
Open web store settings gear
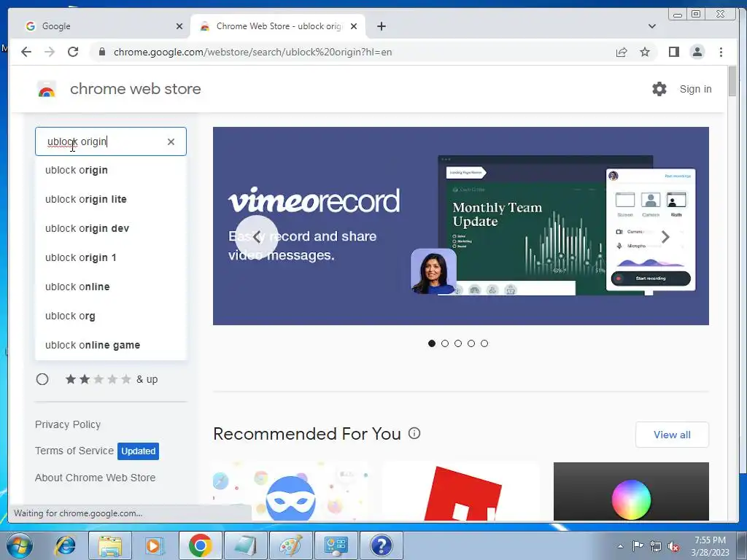(x=659, y=89)
